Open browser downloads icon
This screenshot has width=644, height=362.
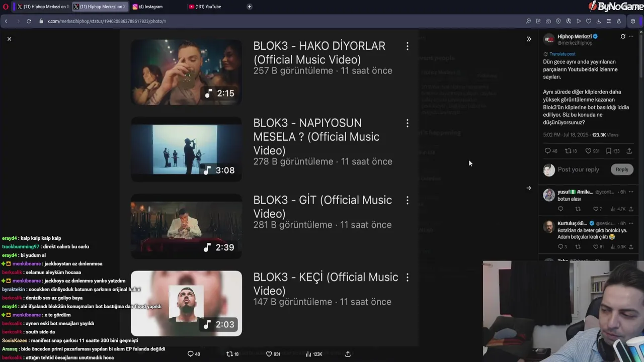pos(599,21)
